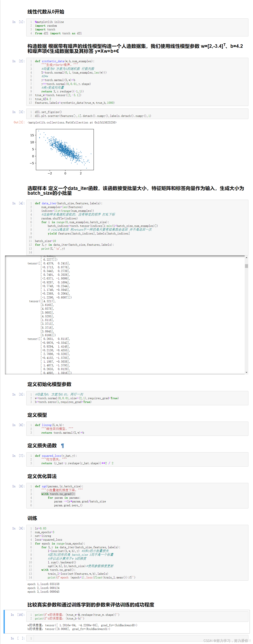Click the In [4] prompt
253x644 pixels.
click(x=18, y=203)
